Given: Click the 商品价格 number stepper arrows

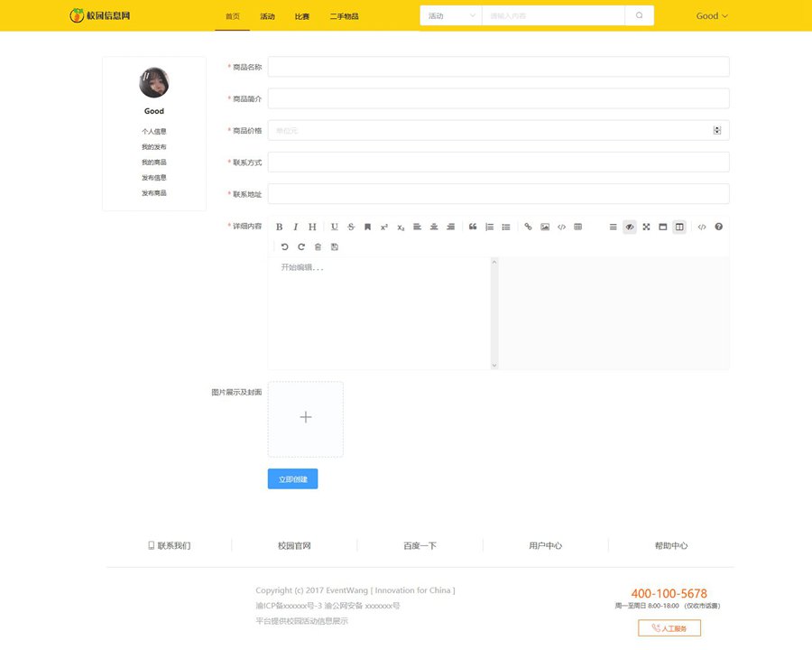Looking at the screenshot, I should coord(717,130).
